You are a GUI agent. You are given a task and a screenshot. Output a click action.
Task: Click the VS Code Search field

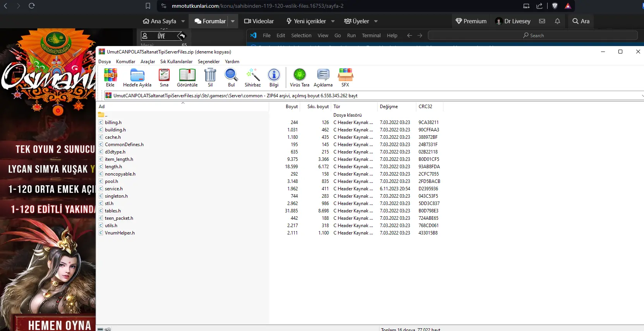click(532, 35)
